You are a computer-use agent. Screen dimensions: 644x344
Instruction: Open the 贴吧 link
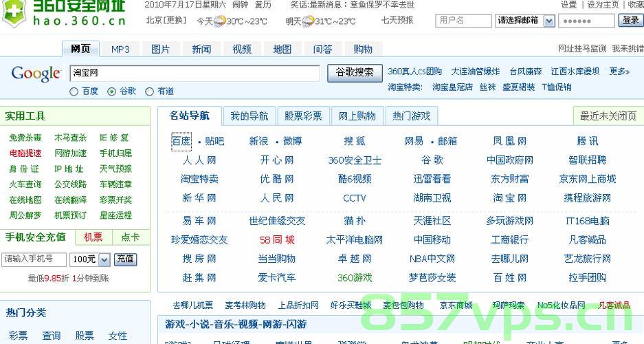tap(214, 142)
